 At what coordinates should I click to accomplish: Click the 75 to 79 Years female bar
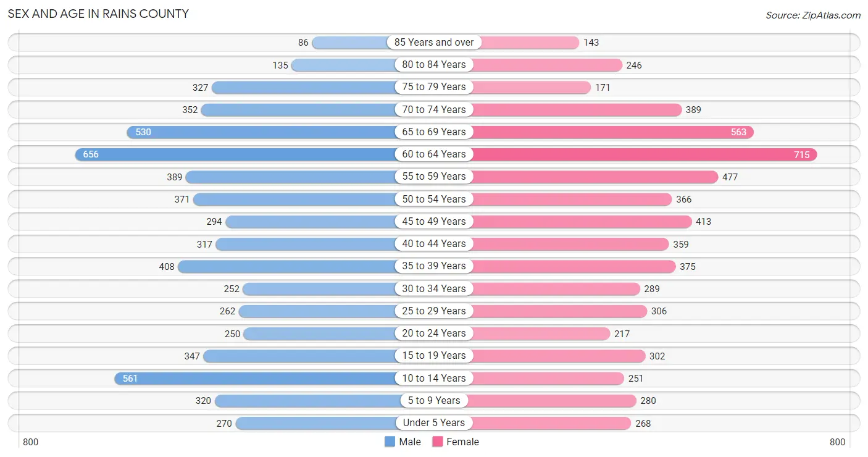[531, 87]
